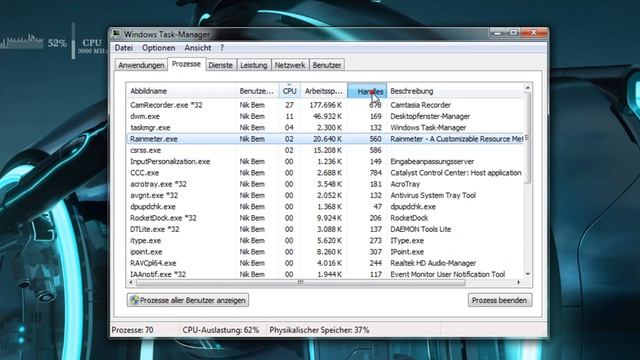Click the vertical scrollbar down arrow
Image resolution: width=640 pixels, height=360 pixels.
[528, 274]
